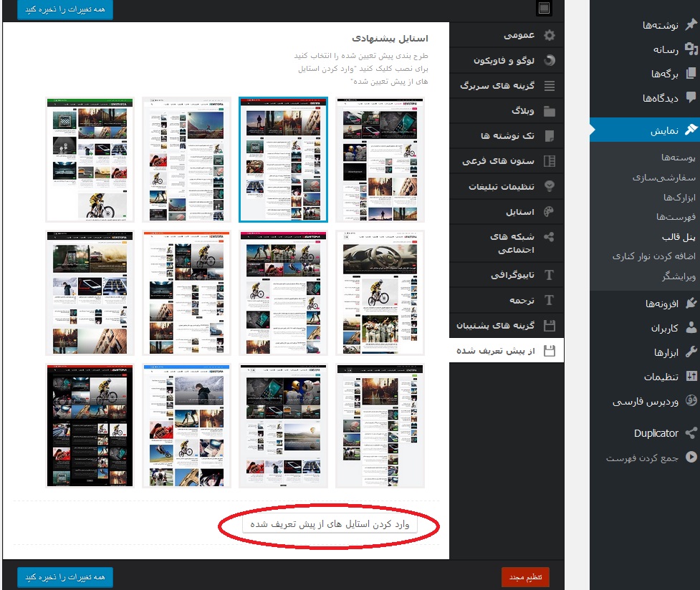This screenshot has width=700, height=590.
Task: Click the gear icon next to عمومی
Action: (x=550, y=35)
